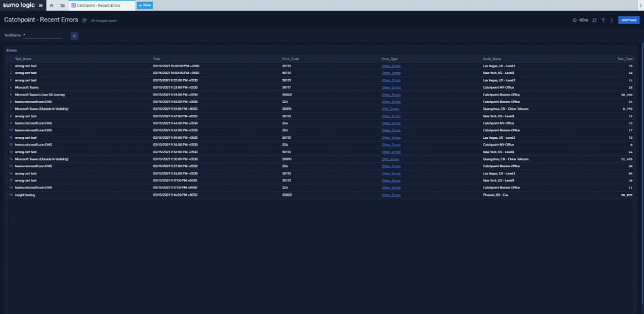Refresh the dashboard with the refresh icon
The height and width of the screenshot is (314, 644).
594,20
